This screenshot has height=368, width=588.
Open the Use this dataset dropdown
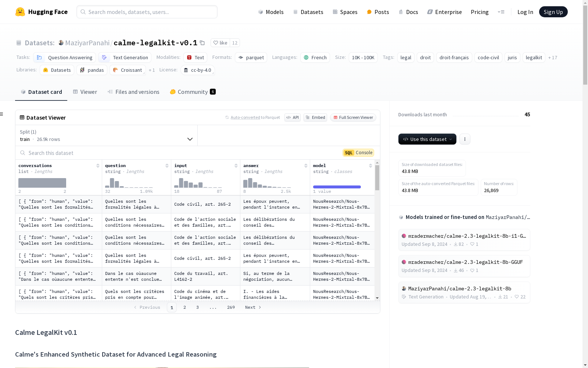(x=427, y=139)
